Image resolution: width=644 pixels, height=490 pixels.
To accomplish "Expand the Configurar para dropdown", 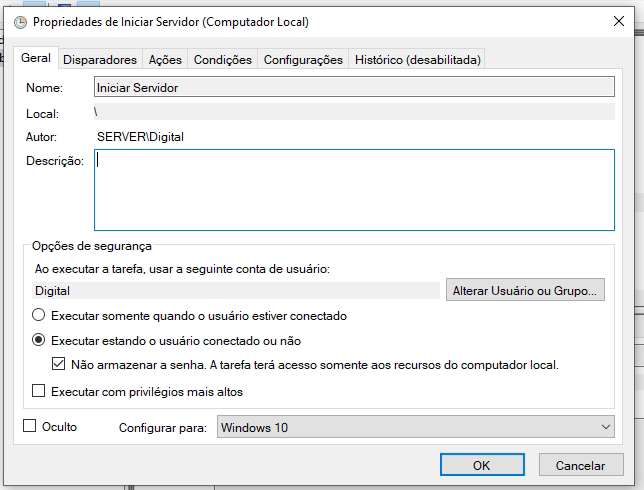I will (415, 428).
